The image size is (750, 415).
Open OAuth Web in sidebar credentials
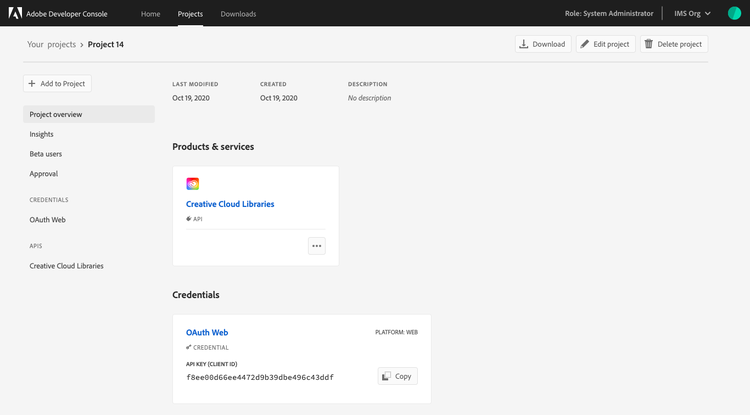[x=47, y=220]
